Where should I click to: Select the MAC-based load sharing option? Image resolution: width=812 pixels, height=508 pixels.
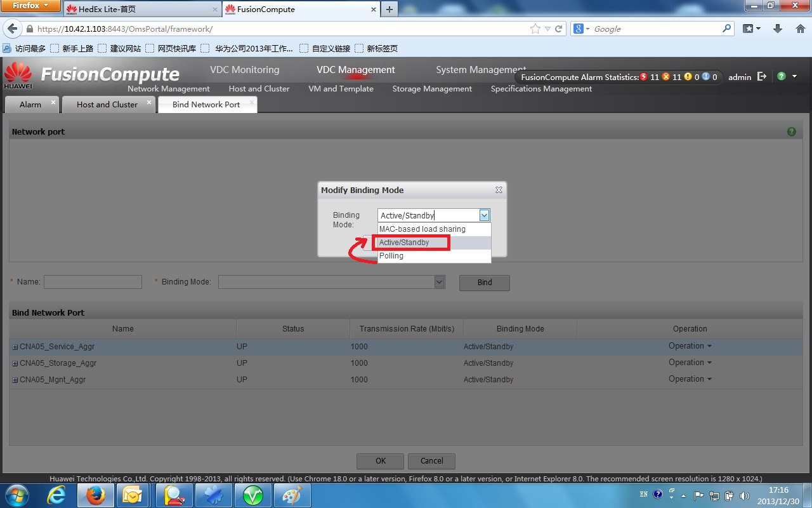coord(434,229)
